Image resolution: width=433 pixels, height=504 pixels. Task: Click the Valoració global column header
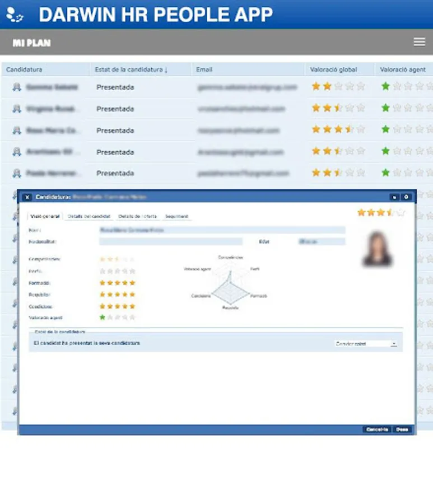[x=333, y=69]
